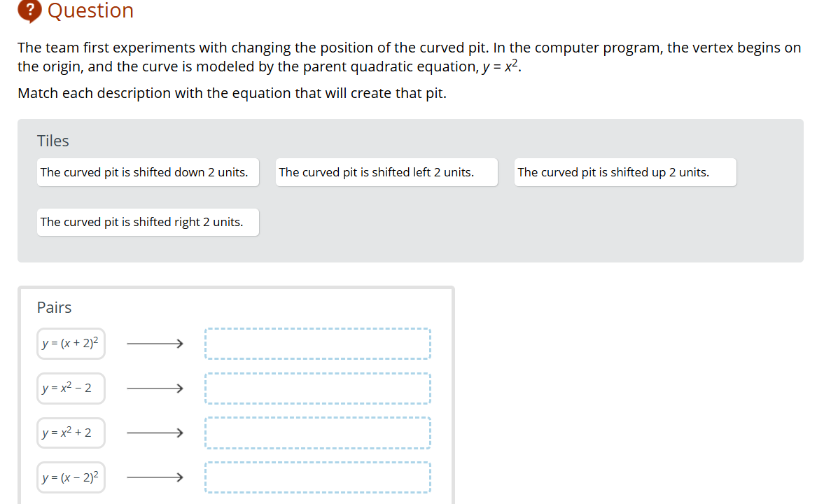Click the y = (x + 2)² equation box
The height and width of the screenshot is (504, 824).
click(x=71, y=344)
